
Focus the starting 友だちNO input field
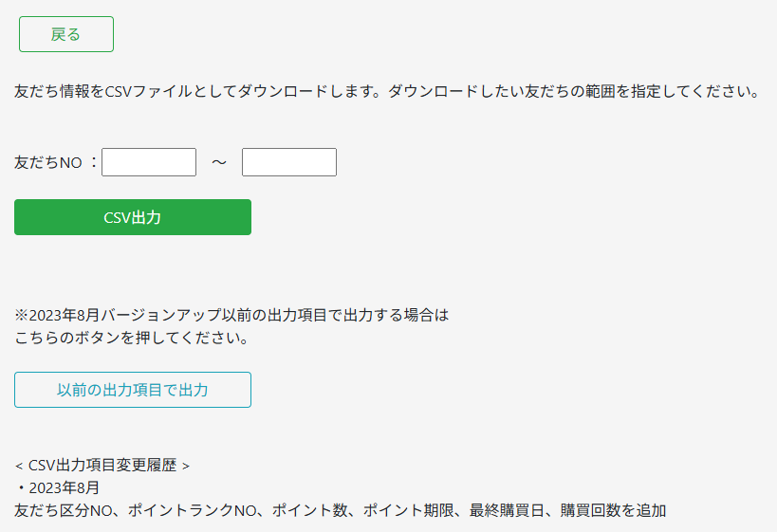click(149, 162)
